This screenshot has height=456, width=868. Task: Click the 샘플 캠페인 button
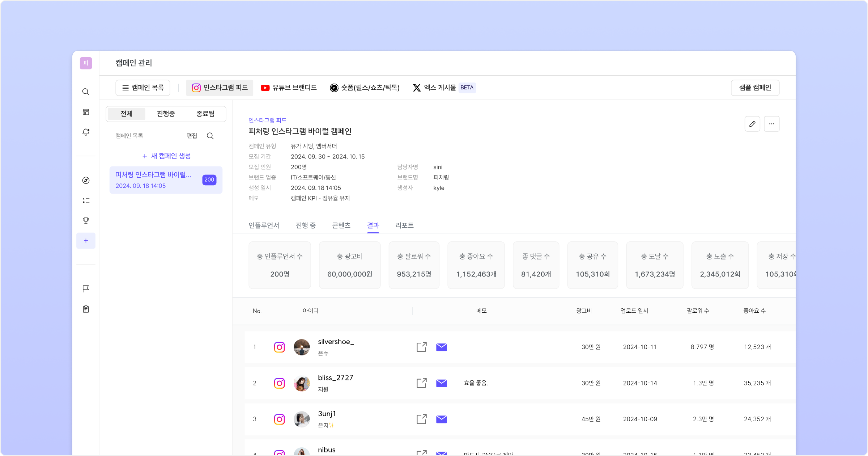tap(755, 88)
